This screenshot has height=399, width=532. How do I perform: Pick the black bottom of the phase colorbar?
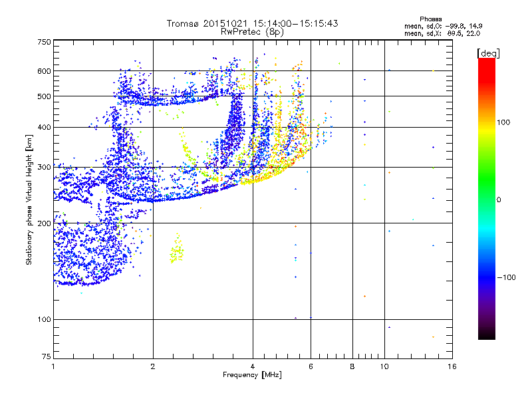pyautogui.click(x=487, y=334)
